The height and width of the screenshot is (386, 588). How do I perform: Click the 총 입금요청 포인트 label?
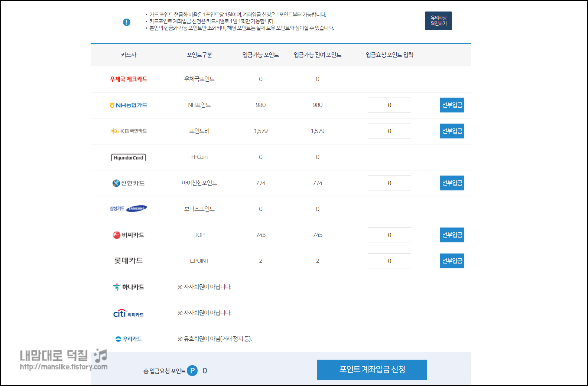coord(165,371)
